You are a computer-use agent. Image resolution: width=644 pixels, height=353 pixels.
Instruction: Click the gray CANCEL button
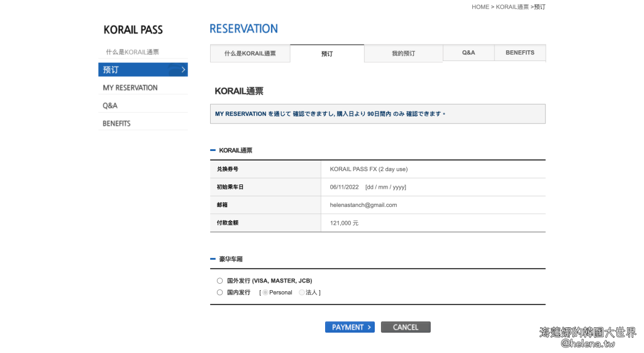pos(406,327)
